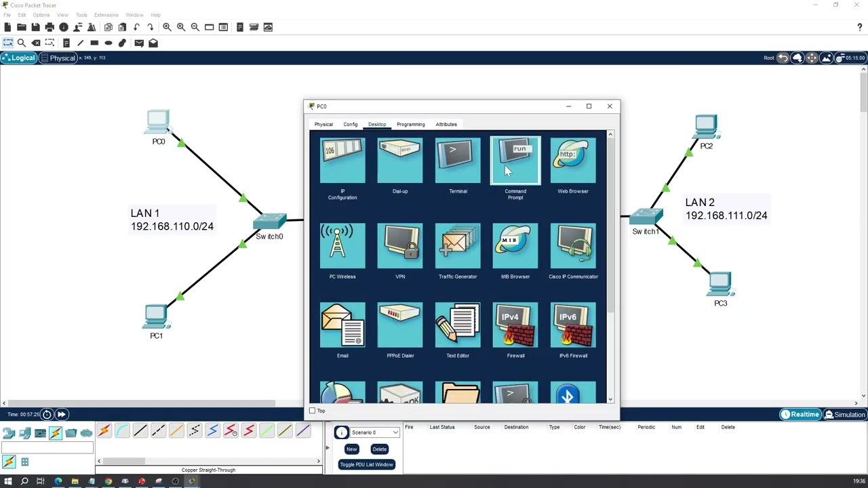
Task: Click the Zoom Out toolbar icon
Action: click(x=195, y=27)
